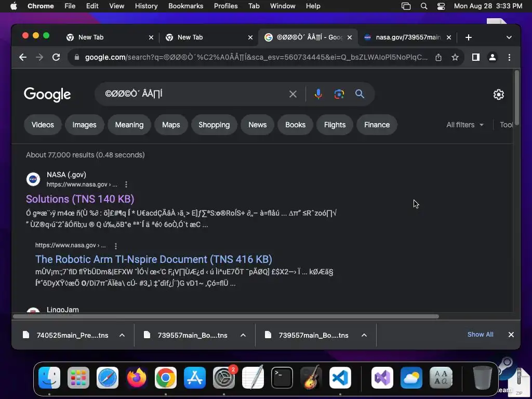Open the Chrome side panel
532x399 pixels.
pyautogui.click(x=476, y=57)
